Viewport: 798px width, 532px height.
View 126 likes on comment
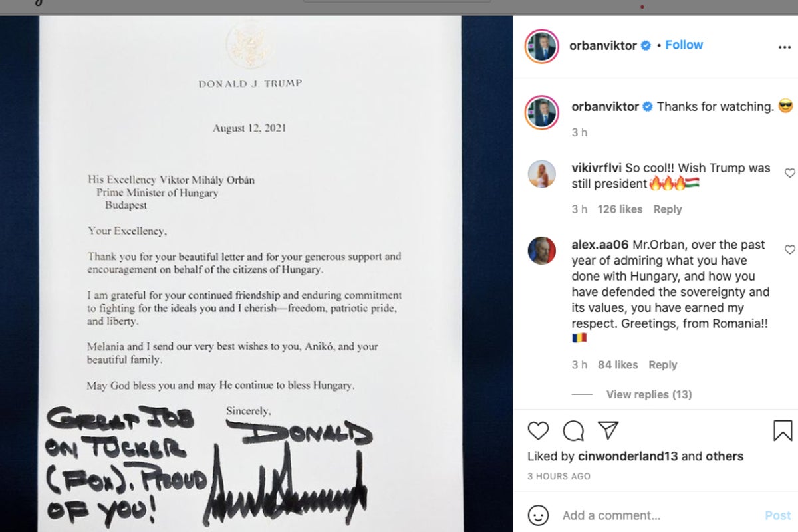click(620, 209)
